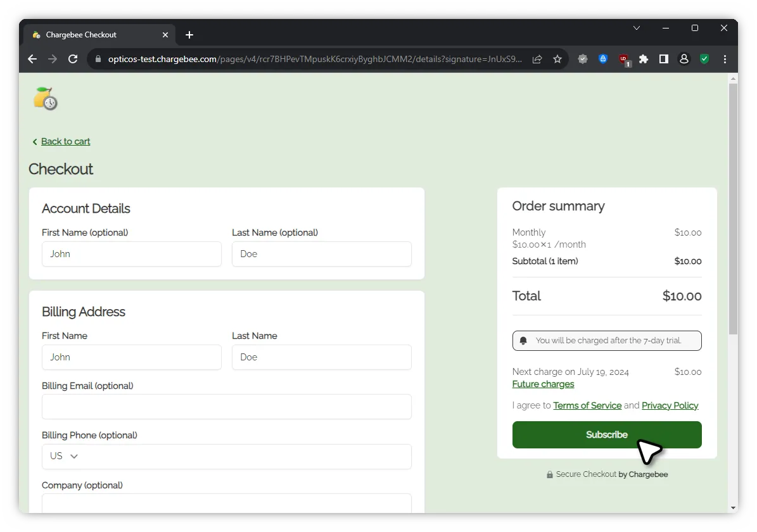Toggle the browser side panel
The image size is (757, 532).
664,59
